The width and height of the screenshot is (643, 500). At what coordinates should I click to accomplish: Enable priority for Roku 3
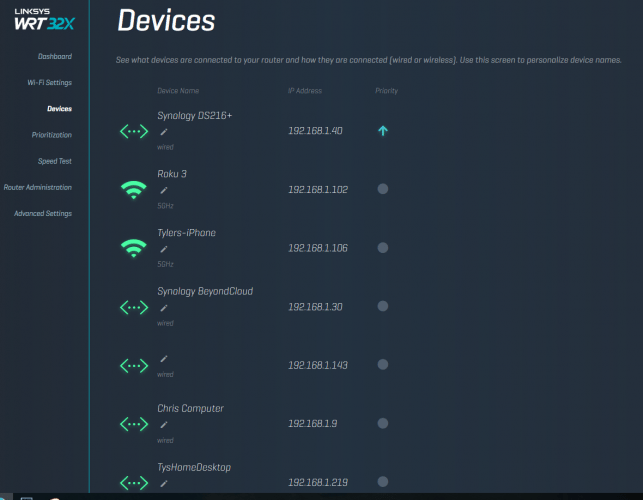[383, 189]
